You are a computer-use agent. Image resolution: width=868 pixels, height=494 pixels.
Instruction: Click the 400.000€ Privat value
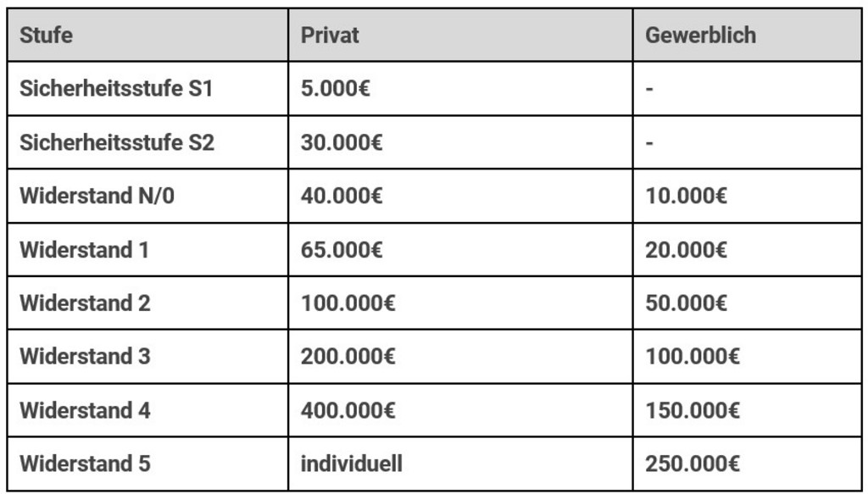coord(348,410)
